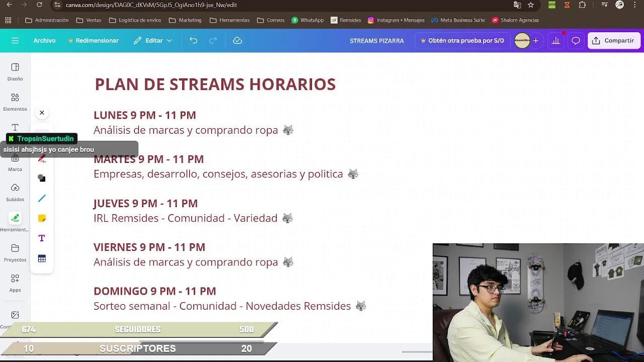Select the purple text tool
The height and width of the screenshot is (362, 644).
pos(42,238)
